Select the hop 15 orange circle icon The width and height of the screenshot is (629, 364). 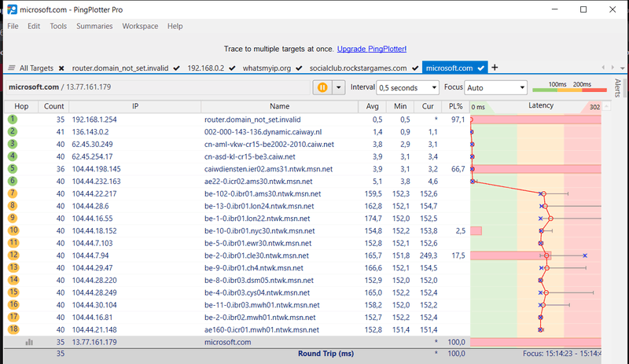[x=13, y=292]
